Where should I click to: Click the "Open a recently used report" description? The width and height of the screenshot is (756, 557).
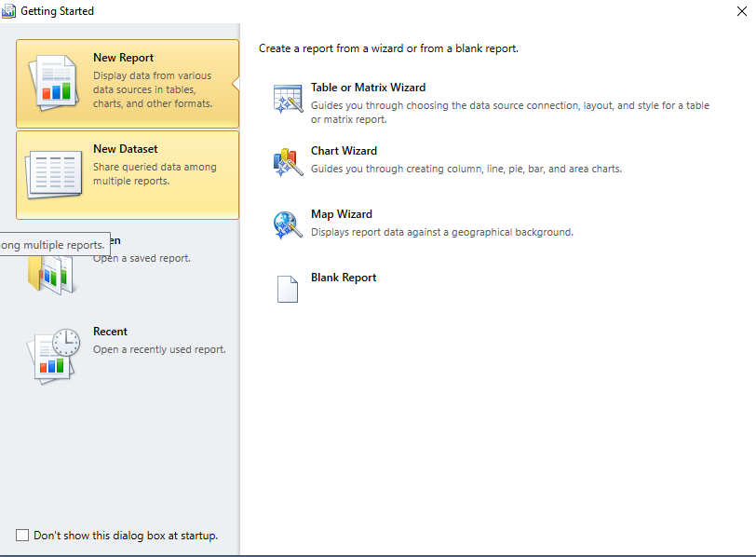click(x=159, y=349)
